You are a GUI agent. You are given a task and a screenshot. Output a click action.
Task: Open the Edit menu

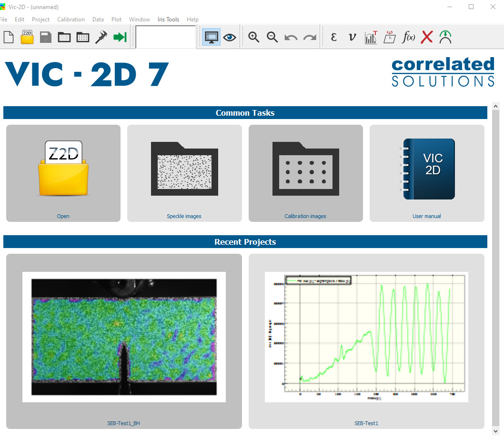[x=19, y=19]
